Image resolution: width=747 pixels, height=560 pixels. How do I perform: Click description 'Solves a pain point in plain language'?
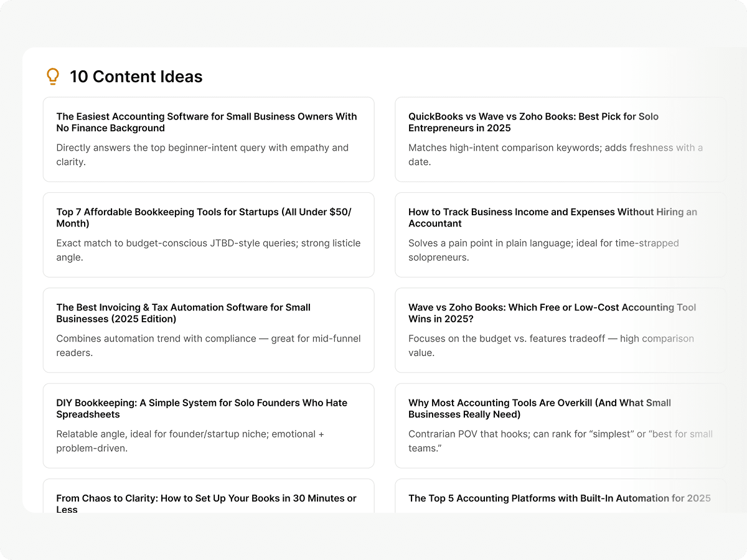point(543,250)
